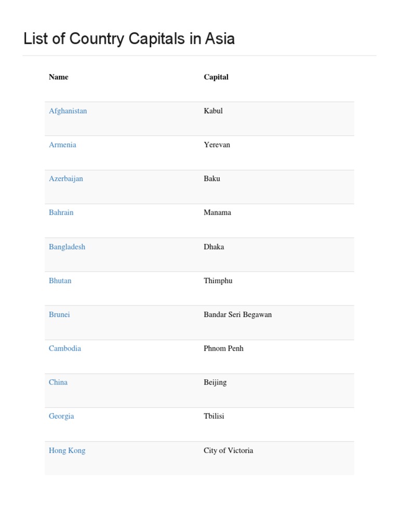
Task: Select the Bandar Seri Begawan text
Action: coord(237,314)
